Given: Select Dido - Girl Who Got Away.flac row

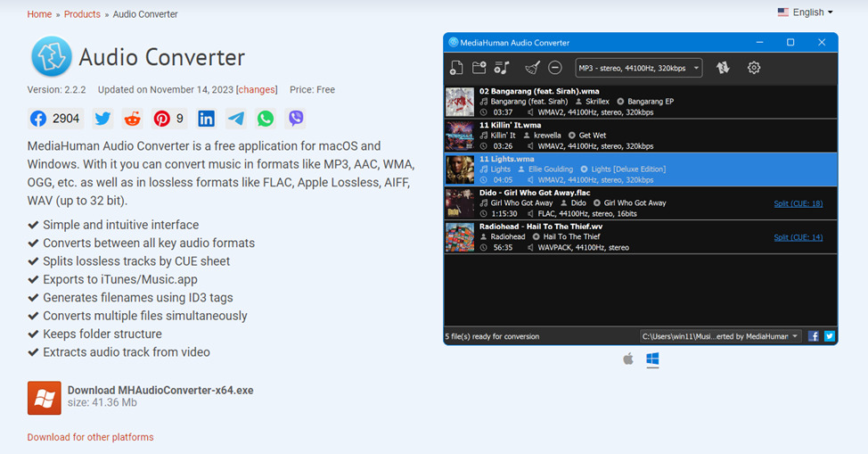Looking at the screenshot, I should coord(641,202).
